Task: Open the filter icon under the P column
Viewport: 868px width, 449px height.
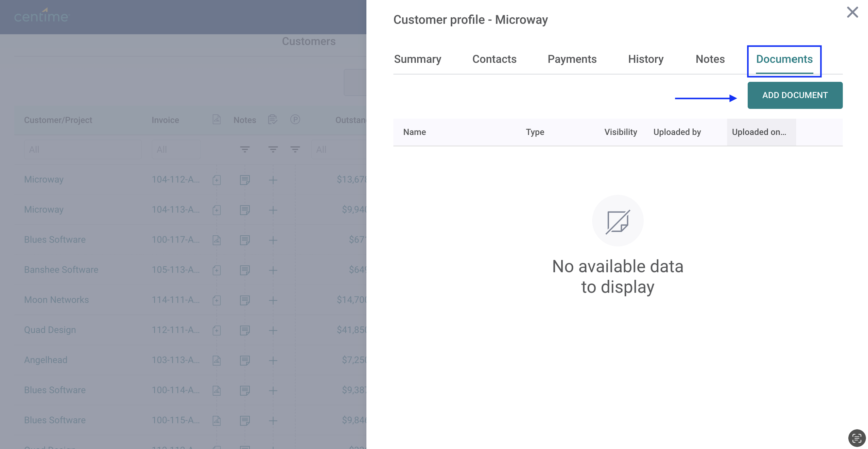Action: coord(295,149)
